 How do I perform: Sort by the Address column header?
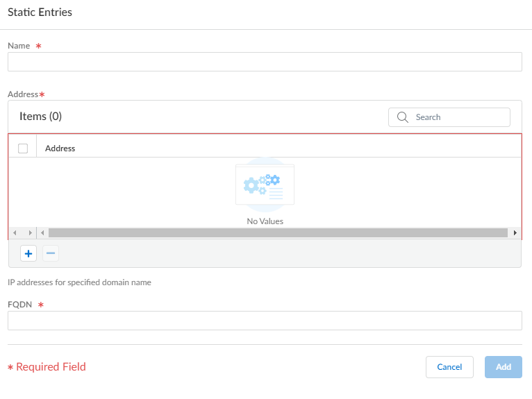(x=60, y=148)
